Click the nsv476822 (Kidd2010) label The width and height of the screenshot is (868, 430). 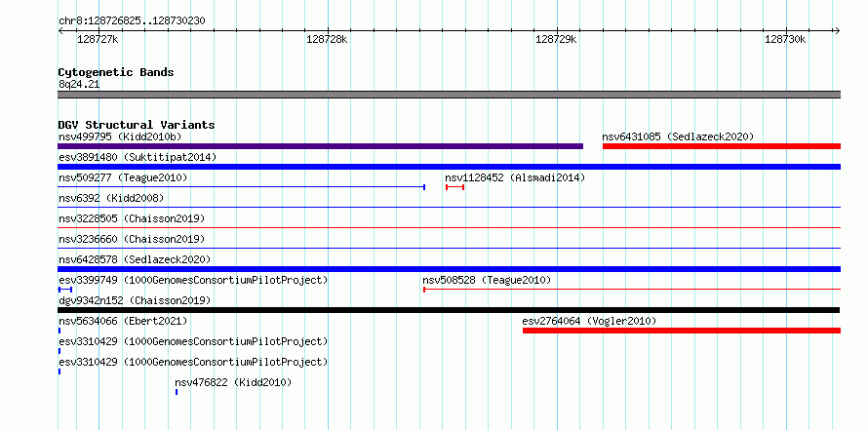click(233, 382)
